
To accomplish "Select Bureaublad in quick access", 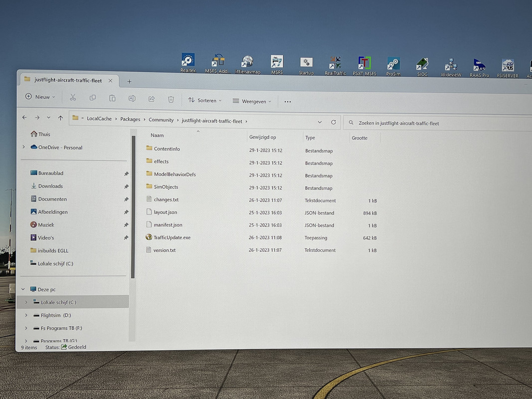I will 47,173.
